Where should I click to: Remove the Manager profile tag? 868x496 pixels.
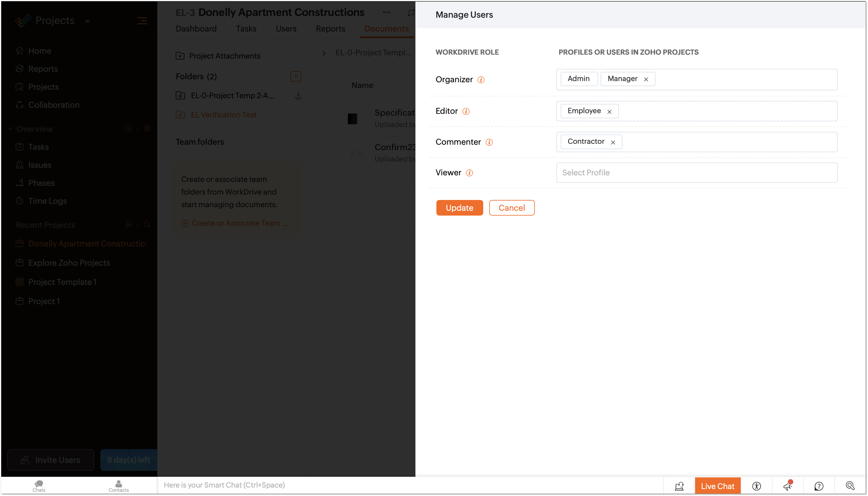(x=646, y=79)
